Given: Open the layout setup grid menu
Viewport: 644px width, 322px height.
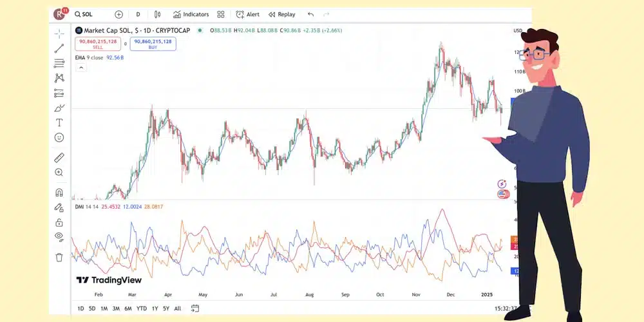Looking at the screenshot, I should pos(221,14).
